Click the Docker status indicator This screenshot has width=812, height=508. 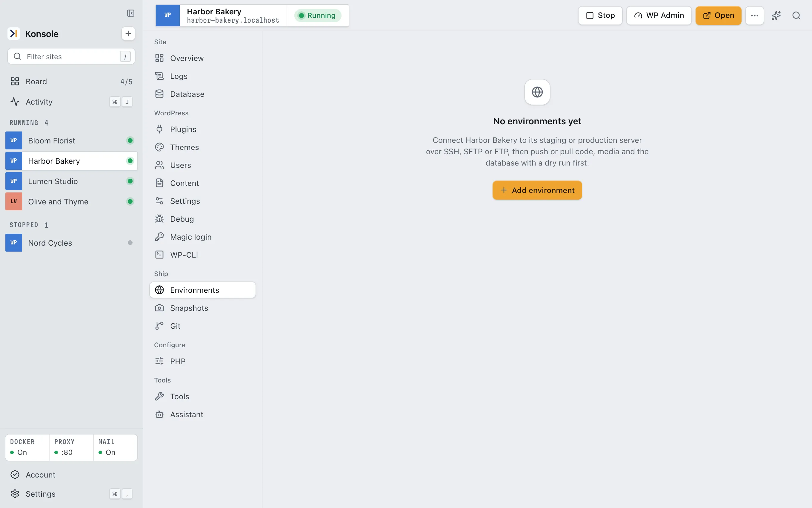(x=27, y=447)
